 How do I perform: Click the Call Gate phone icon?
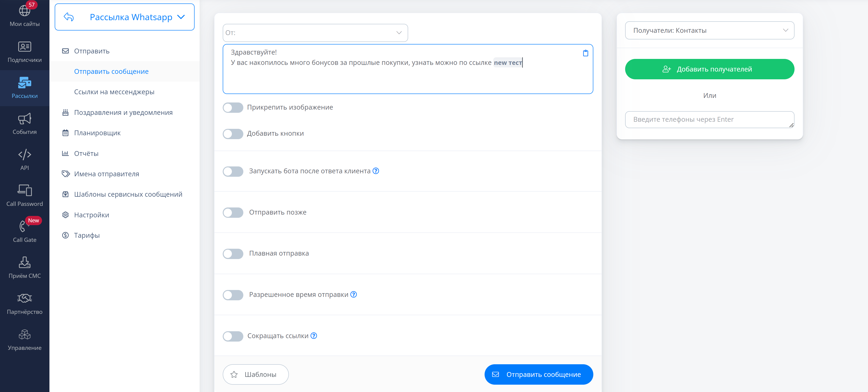(x=23, y=226)
